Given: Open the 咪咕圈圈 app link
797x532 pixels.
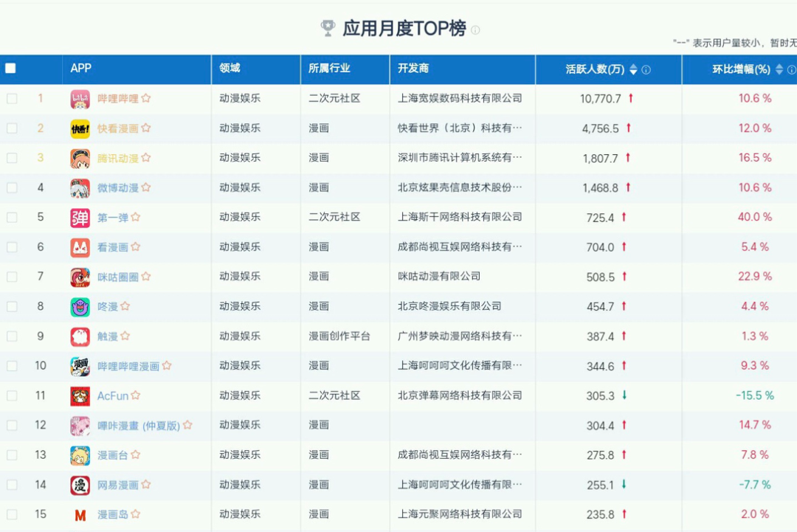Looking at the screenshot, I should [x=118, y=277].
